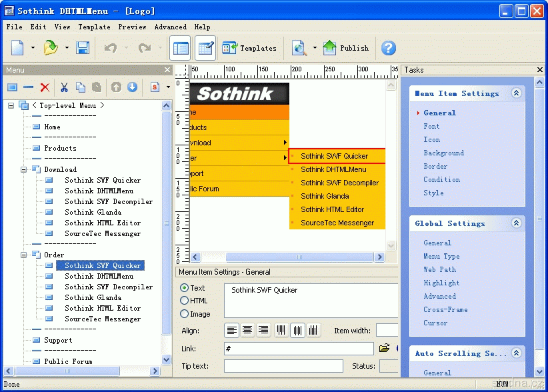Open the Help question-mark icon

coord(388,48)
